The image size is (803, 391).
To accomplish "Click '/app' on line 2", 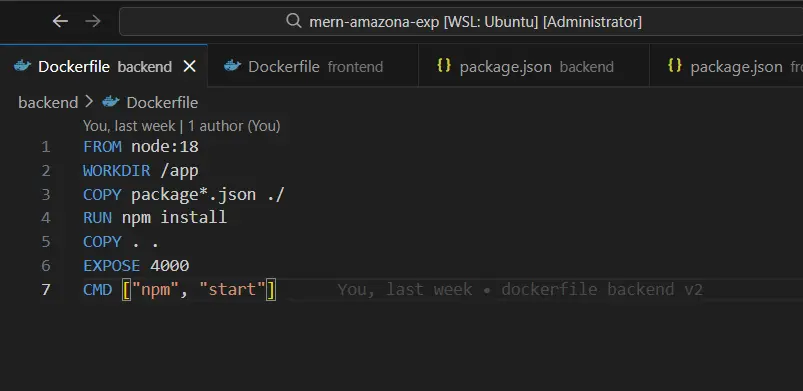I will coord(179,171).
